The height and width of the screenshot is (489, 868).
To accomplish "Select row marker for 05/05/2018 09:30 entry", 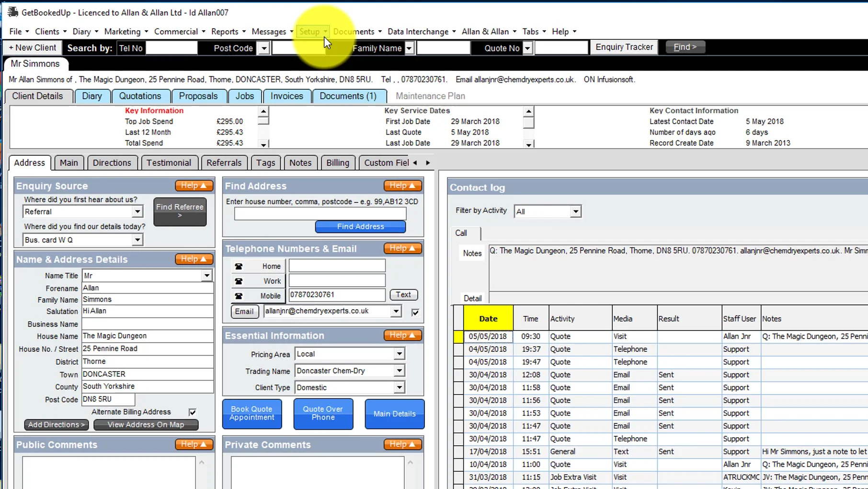I will tap(458, 337).
